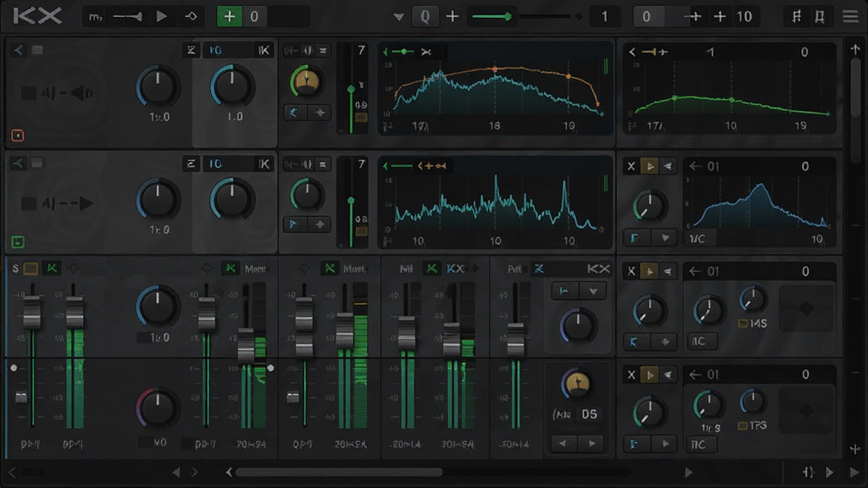Click the right arrow button below the DS button
This screenshot has height=488, width=868.
592,443
